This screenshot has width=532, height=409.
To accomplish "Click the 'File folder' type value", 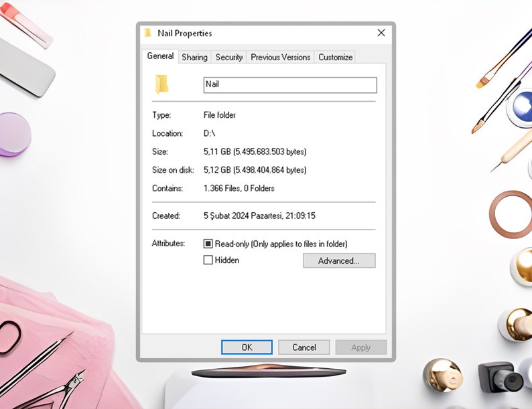I will tap(220, 115).
